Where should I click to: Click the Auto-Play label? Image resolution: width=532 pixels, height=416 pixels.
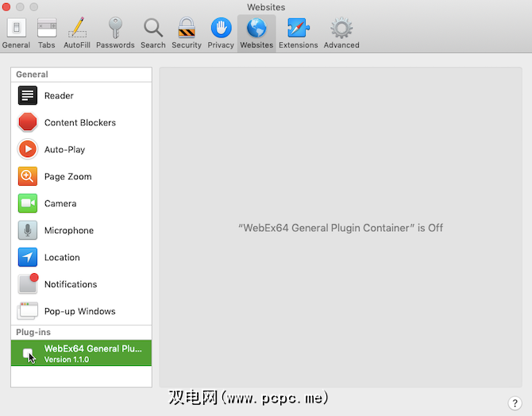pos(64,149)
